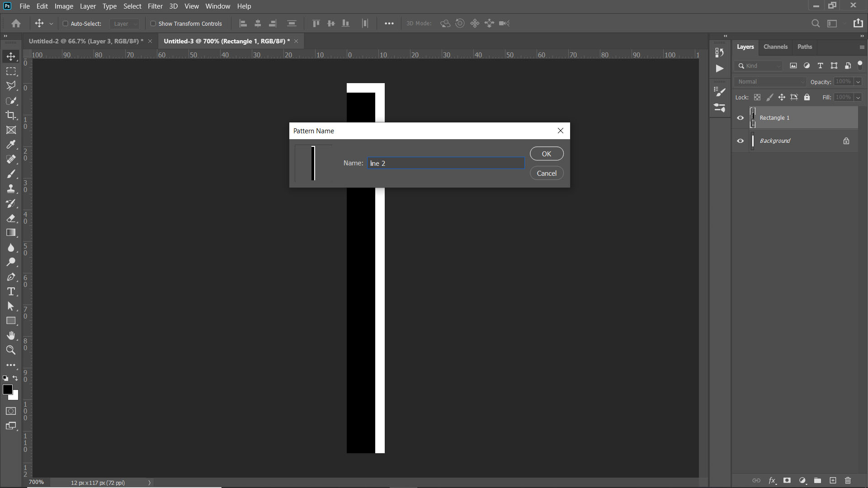The width and height of the screenshot is (868, 488).
Task: Open the Filter menu
Action: [x=155, y=6]
